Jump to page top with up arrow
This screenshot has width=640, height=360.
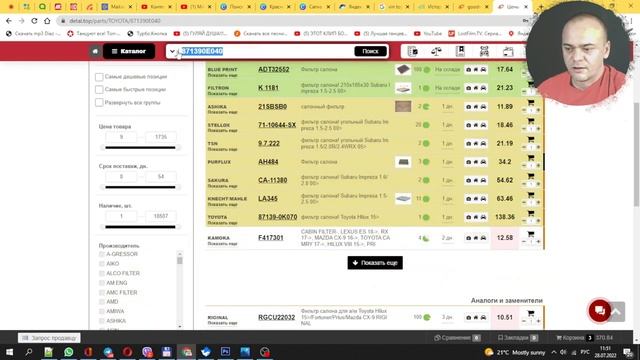click(617, 312)
